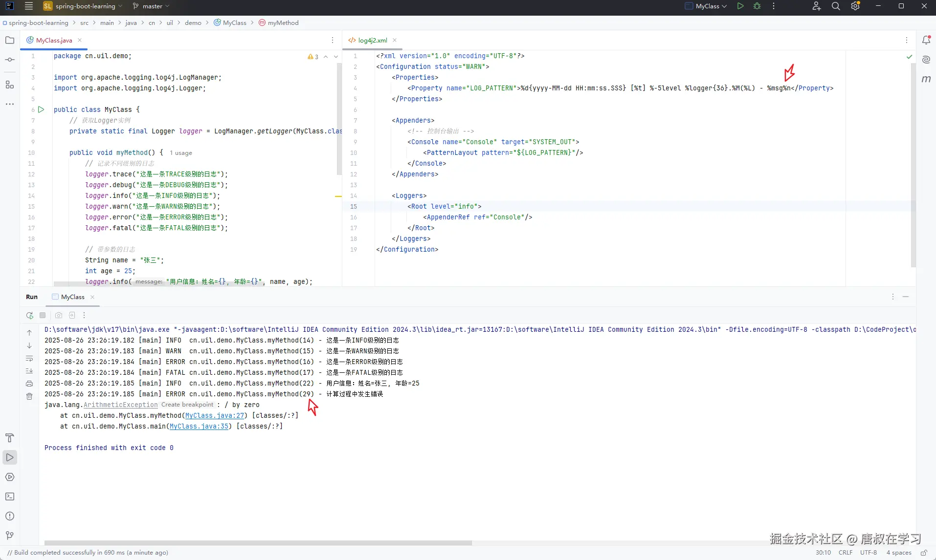936x560 pixels.
Task: Click the Debug MyClass bug icon
Action: (x=757, y=6)
